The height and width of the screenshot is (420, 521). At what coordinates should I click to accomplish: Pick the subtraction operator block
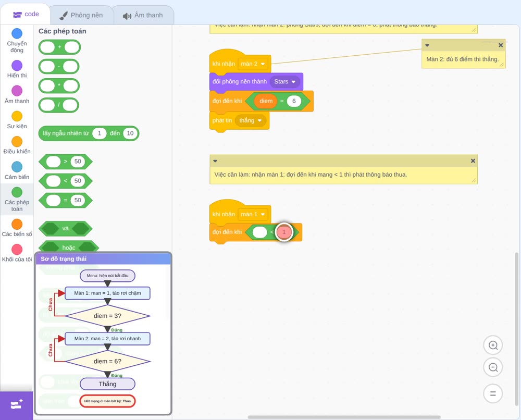click(x=59, y=67)
